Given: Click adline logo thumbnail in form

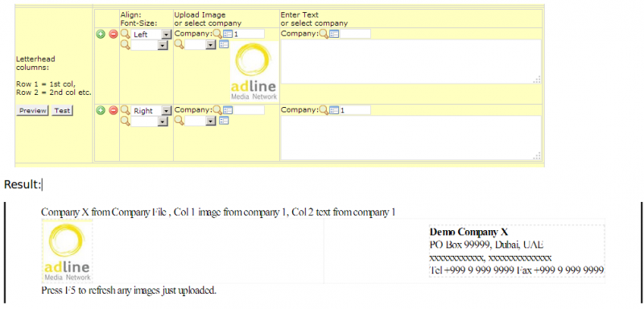Looking at the screenshot, I should click(x=254, y=71).
